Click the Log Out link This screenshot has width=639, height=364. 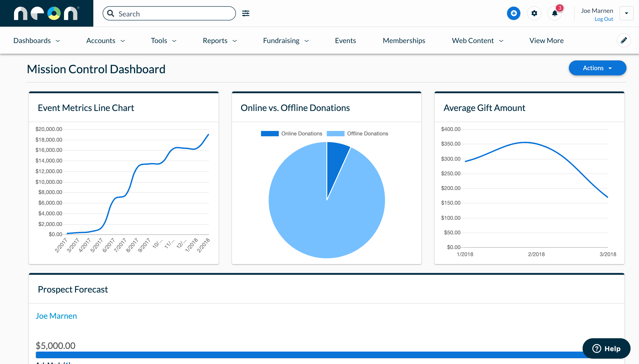(x=603, y=19)
